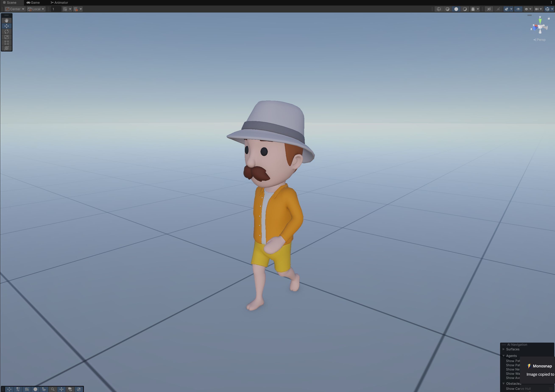
Task: Click the draw modes overlay icon in bottom toolbar
Action: (x=35, y=389)
